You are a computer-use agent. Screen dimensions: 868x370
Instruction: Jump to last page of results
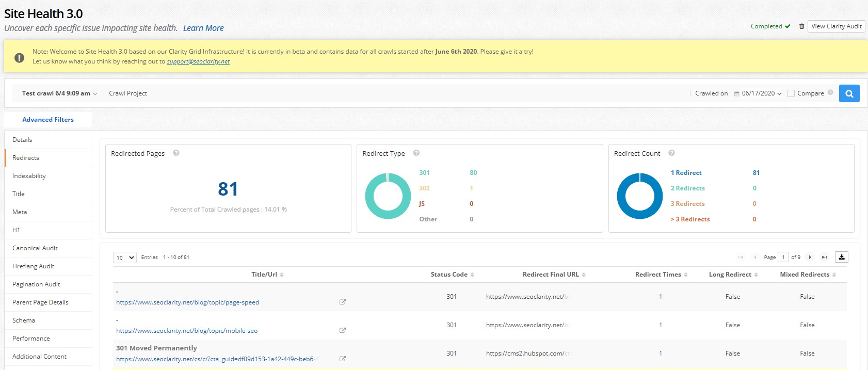pos(824,257)
